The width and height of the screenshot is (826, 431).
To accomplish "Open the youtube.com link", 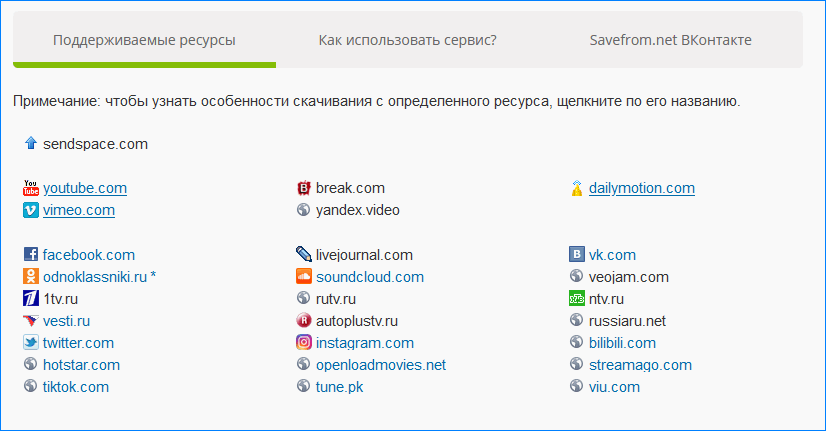I will pos(85,188).
